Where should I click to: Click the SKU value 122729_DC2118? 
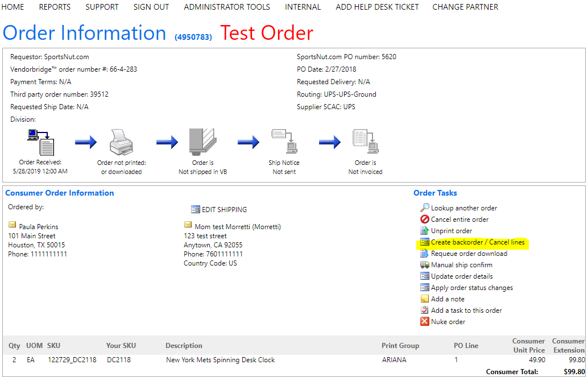tap(72, 360)
